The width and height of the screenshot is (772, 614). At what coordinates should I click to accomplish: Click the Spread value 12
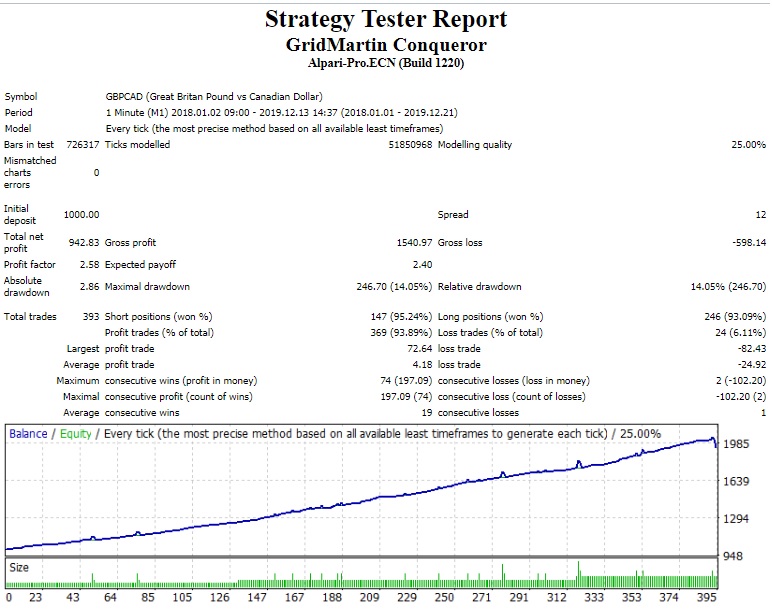(x=761, y=215)
